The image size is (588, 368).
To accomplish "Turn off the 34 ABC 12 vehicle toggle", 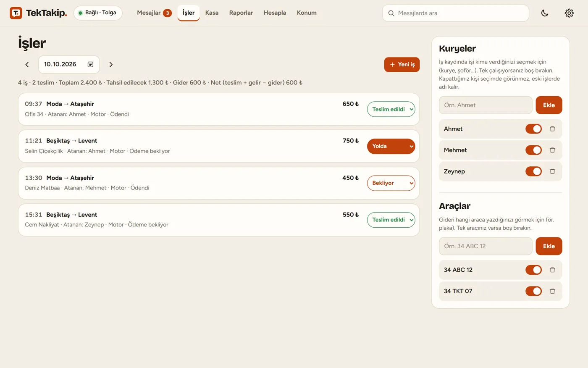I will (533, 270).
